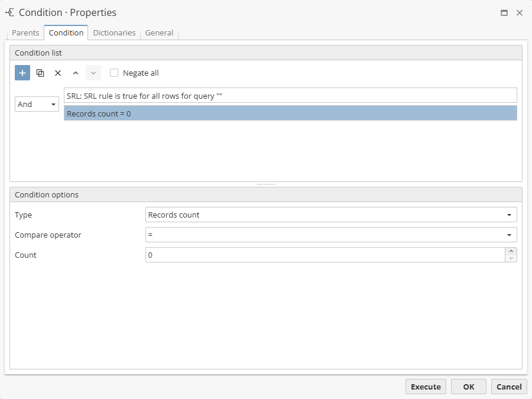The width and height of the screenshot is (532, 399).
Task: Click the Cancel button
Action: 508,387
